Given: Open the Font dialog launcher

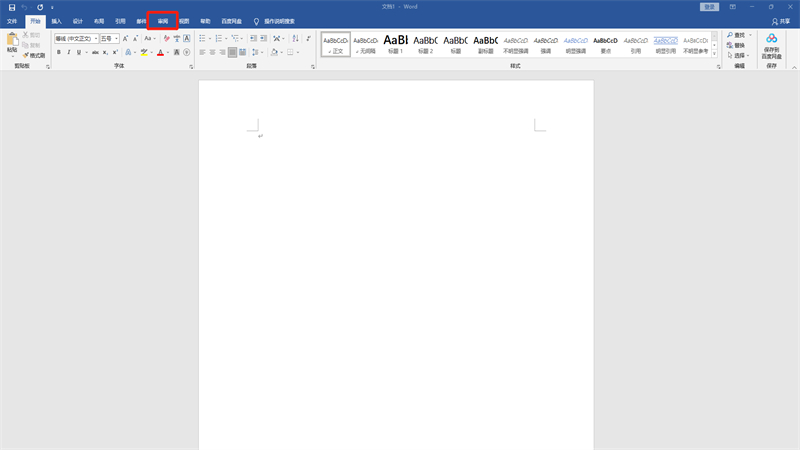Looking at the screenshot, I should click(x=191, y=66).
